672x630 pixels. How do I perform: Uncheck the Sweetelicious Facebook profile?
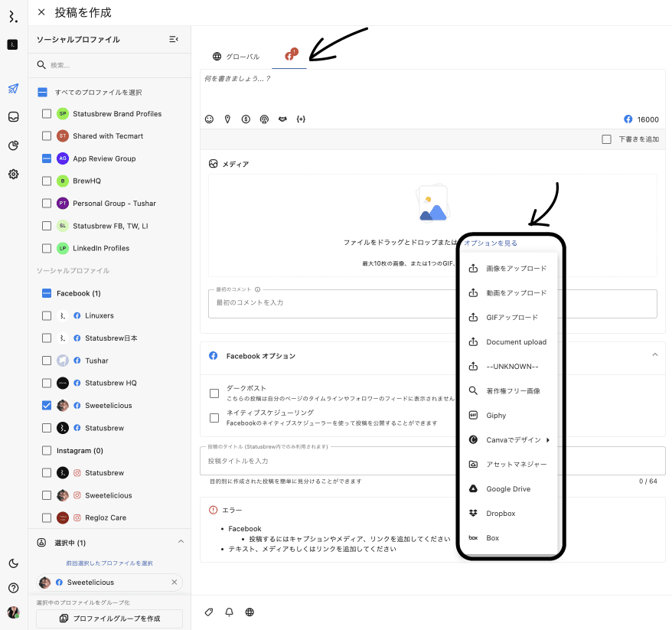[47, 405]
